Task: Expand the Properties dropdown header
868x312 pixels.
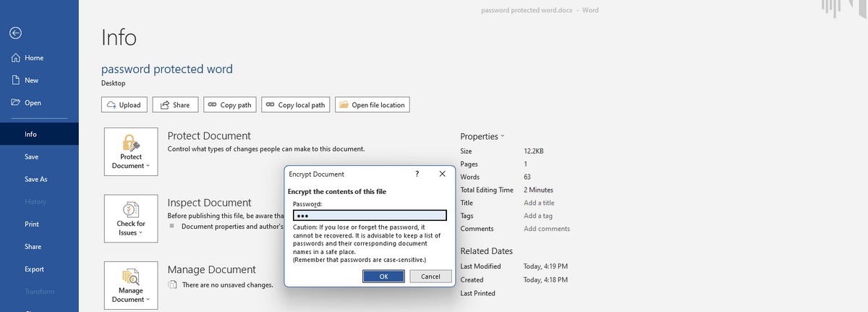Action: [482, 136]
